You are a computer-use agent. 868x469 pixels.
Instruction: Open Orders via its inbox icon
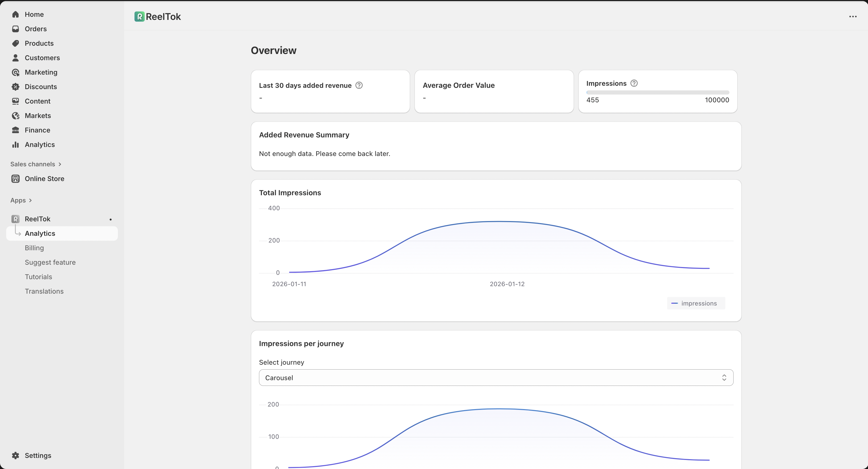coord(16,29)
